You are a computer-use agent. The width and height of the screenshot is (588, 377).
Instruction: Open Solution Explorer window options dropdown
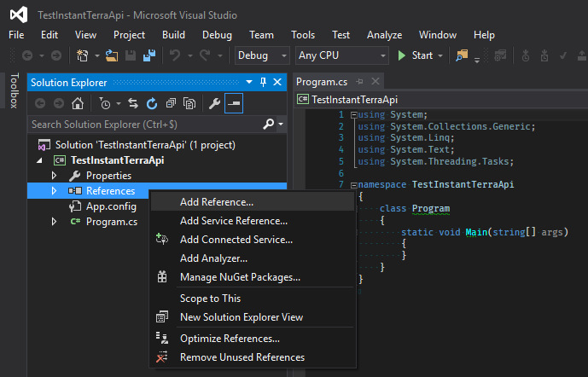pos(249,82)
